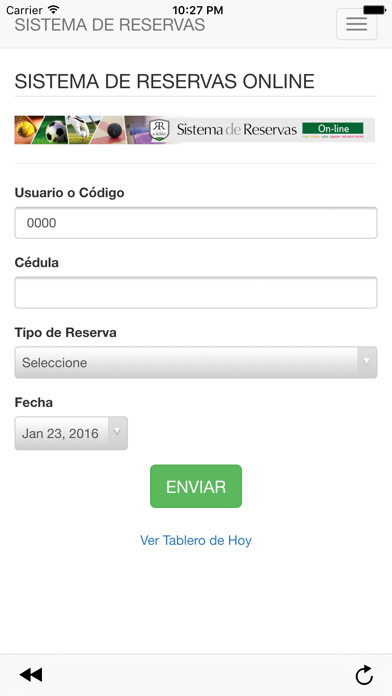Click the arrow on Seleccione combo box
392x696 pixels.
tap(367, 362)
